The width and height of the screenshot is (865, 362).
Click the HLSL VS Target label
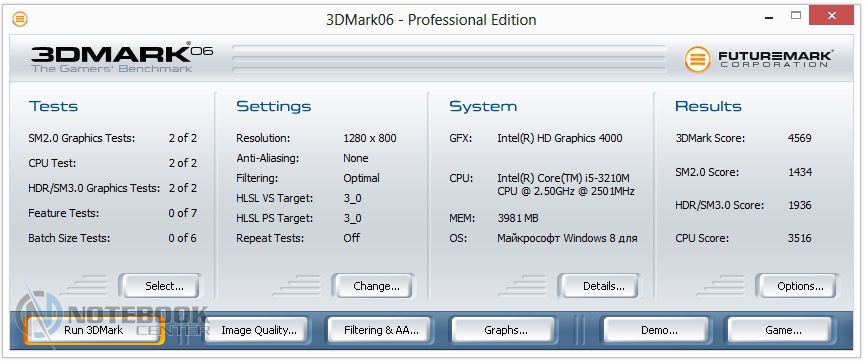274,198
